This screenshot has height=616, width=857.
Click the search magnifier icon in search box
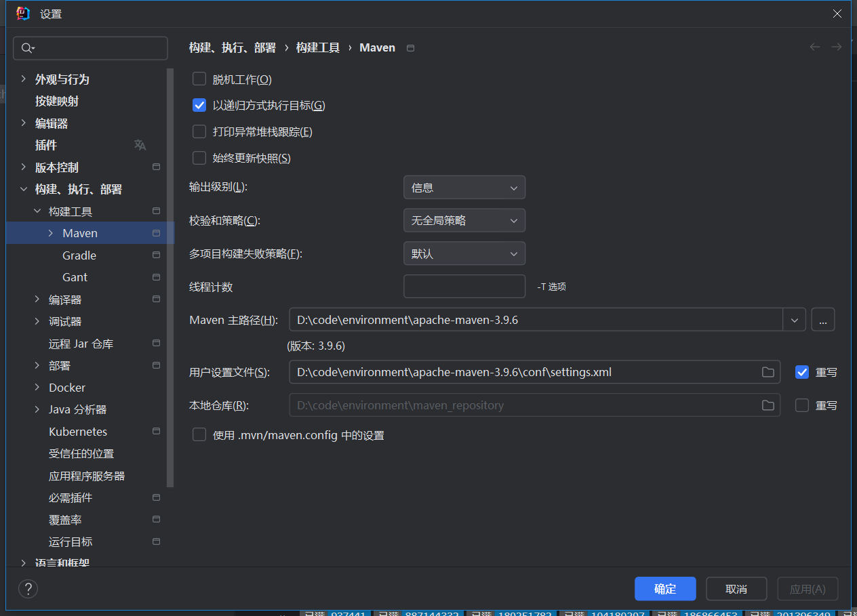tap(27, 48)
